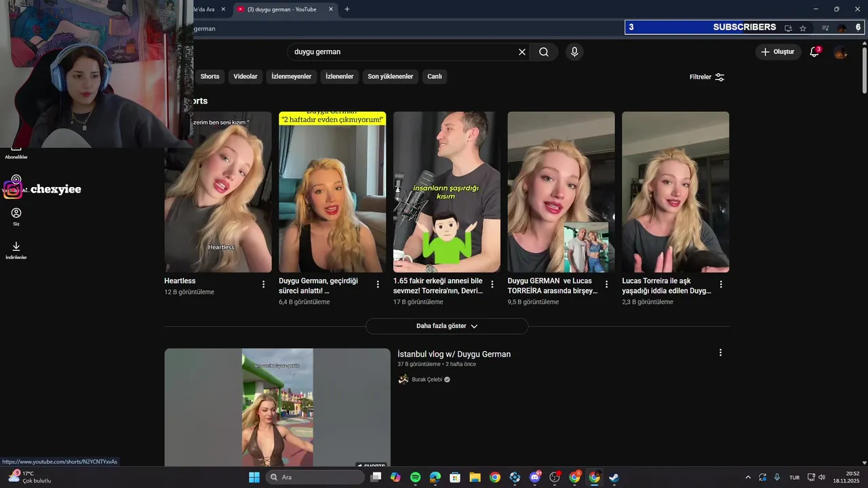Open options menu for 1.65 fakir erkeği short
This screenshot has height=488, width=868.
point(492,285)
